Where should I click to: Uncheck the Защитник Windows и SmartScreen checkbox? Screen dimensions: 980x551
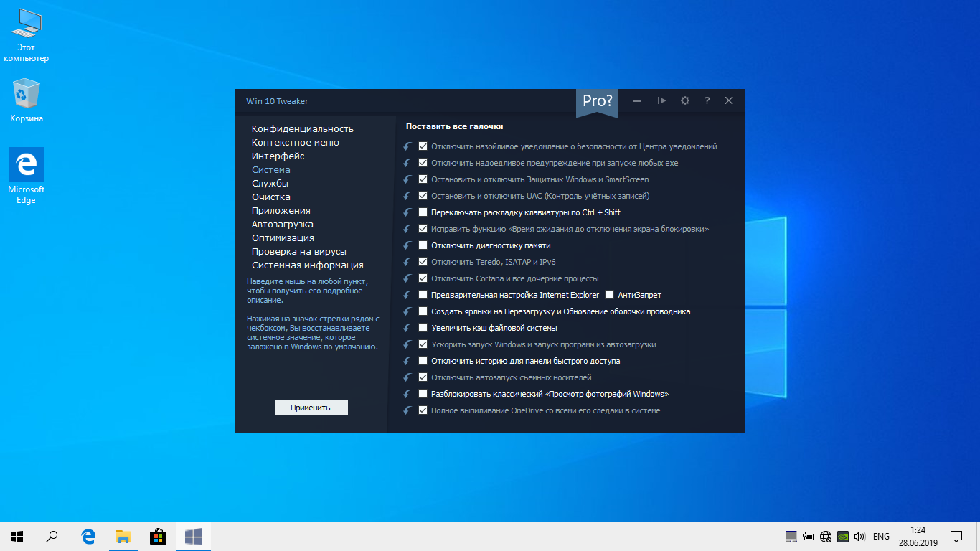[x=423, y=179]
